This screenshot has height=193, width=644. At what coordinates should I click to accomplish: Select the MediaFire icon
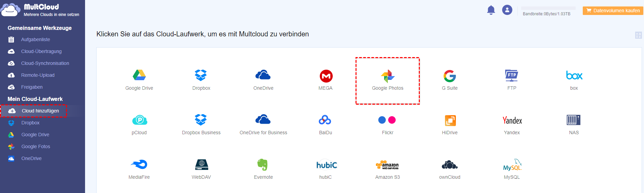tap(139, 164)
